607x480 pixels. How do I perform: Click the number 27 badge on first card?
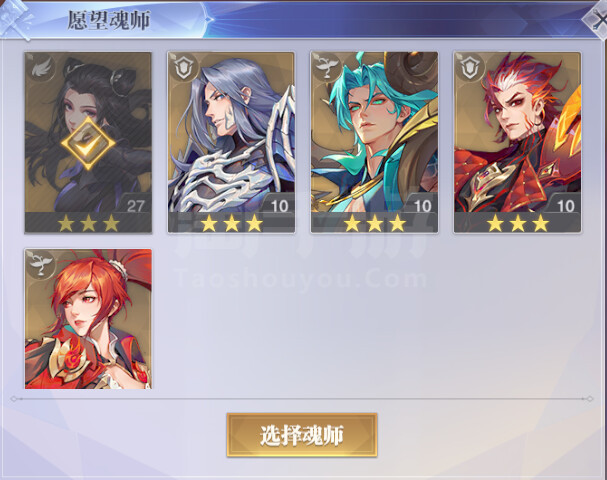point(135,205)
